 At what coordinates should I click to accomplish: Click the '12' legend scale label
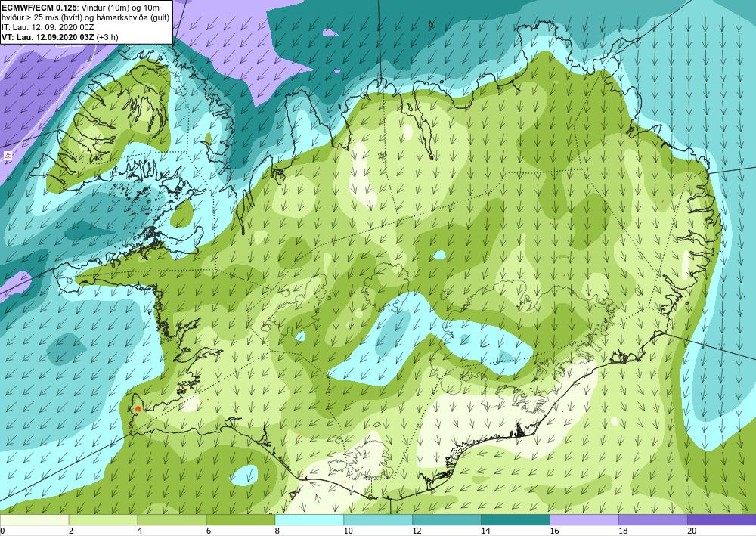coord(417,531)
